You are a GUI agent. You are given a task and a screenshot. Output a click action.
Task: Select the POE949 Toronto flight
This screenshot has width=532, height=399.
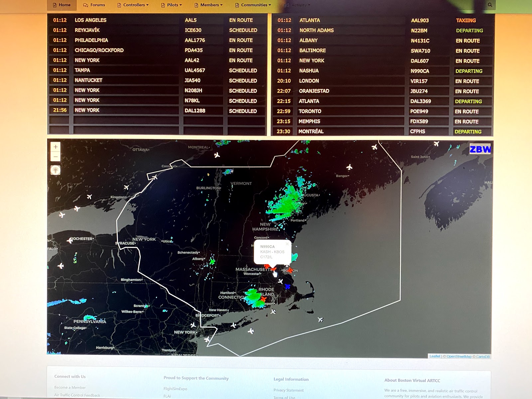pyautogui.click(x=383, y=111)
